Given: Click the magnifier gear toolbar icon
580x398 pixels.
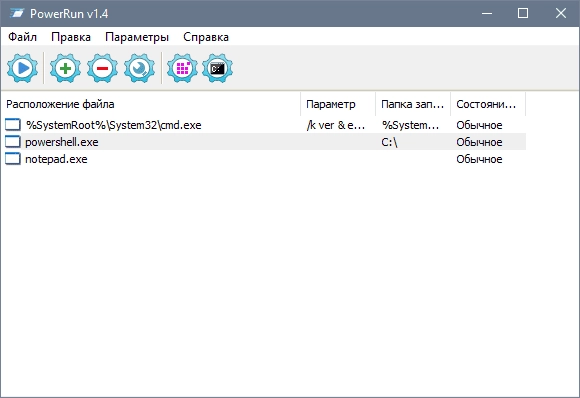Looking at the screenshot, I should 139,68.
